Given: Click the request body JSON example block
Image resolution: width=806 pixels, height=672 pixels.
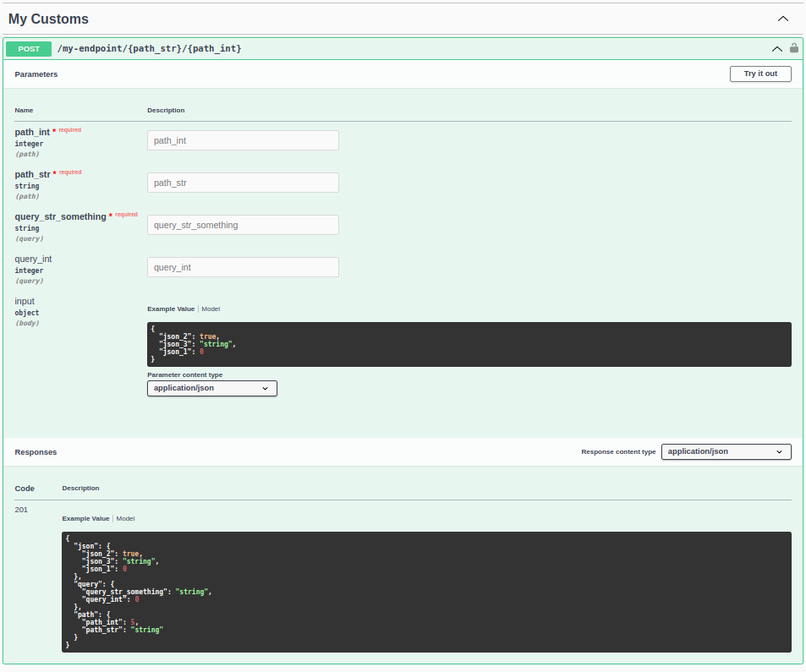Looking at the screenshot, I should coord(468,344).
